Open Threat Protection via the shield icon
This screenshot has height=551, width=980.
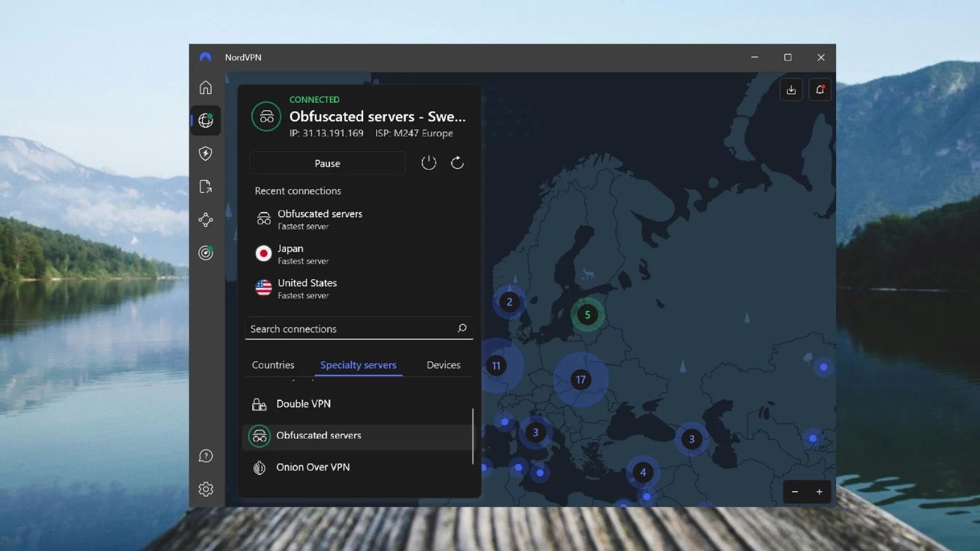(205, 154)
